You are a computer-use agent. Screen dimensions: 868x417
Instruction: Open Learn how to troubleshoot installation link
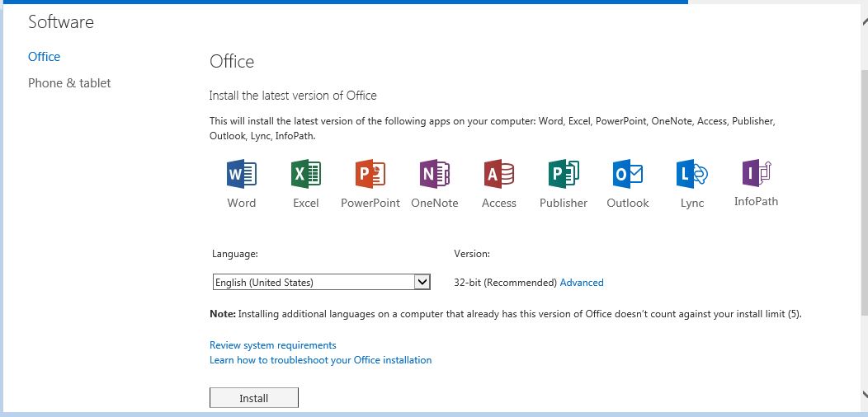pyautogui.click(x=320, y=360)
